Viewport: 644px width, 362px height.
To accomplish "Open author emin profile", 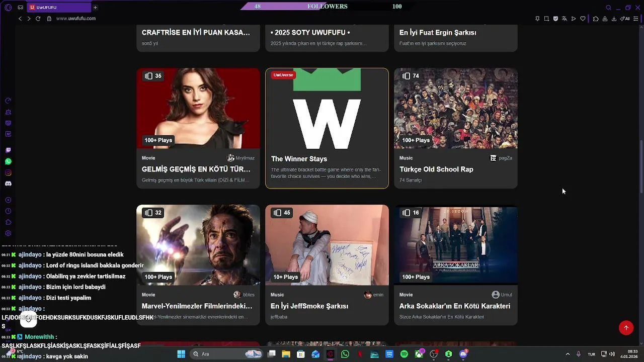I will [374, 295].
